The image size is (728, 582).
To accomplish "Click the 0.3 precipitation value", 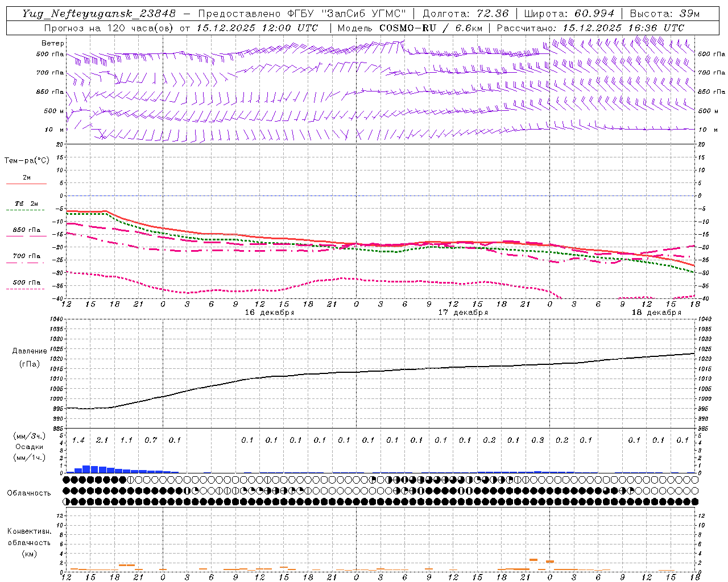I will [x=537, y=440].
